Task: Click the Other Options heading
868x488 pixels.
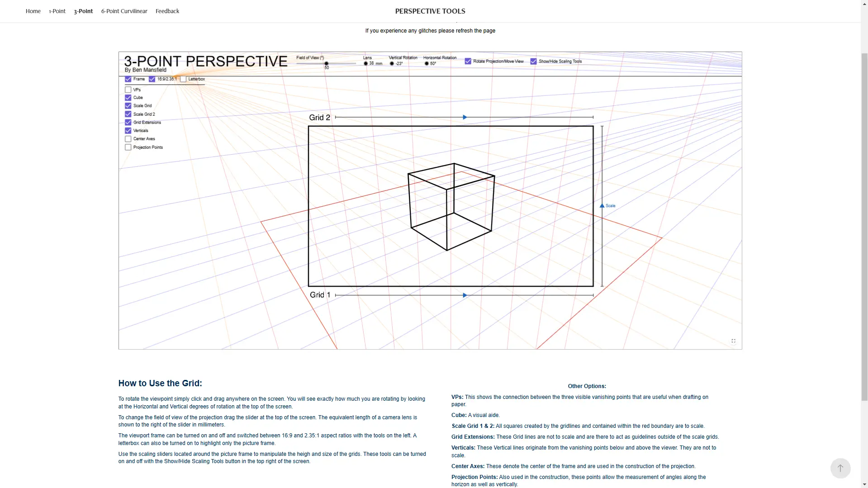Action: [587, 386]
